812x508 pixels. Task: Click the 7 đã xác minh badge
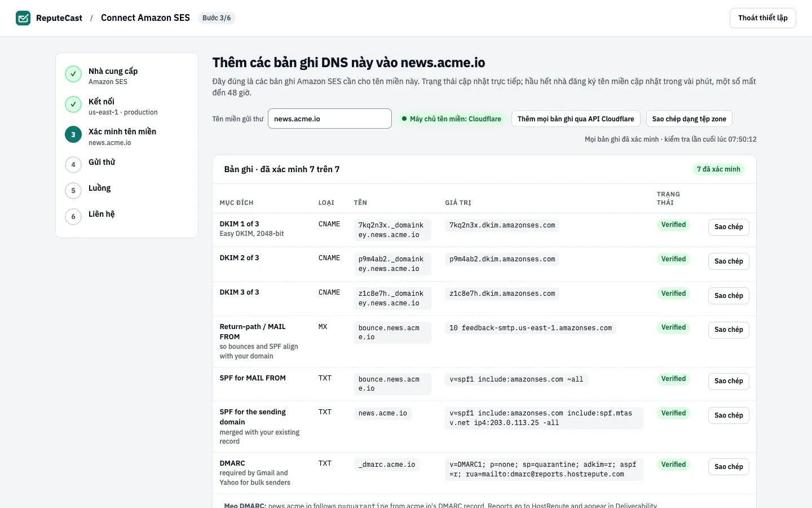tap(718, 169)
